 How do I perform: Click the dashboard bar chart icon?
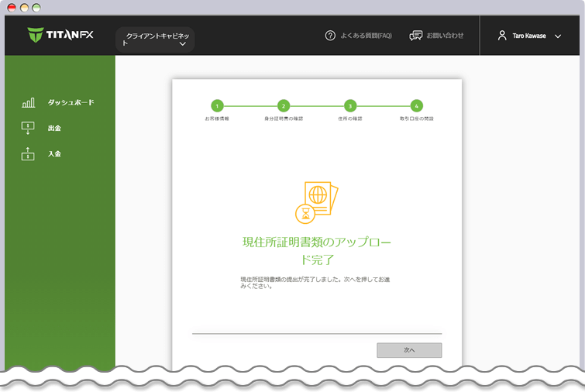29,102
